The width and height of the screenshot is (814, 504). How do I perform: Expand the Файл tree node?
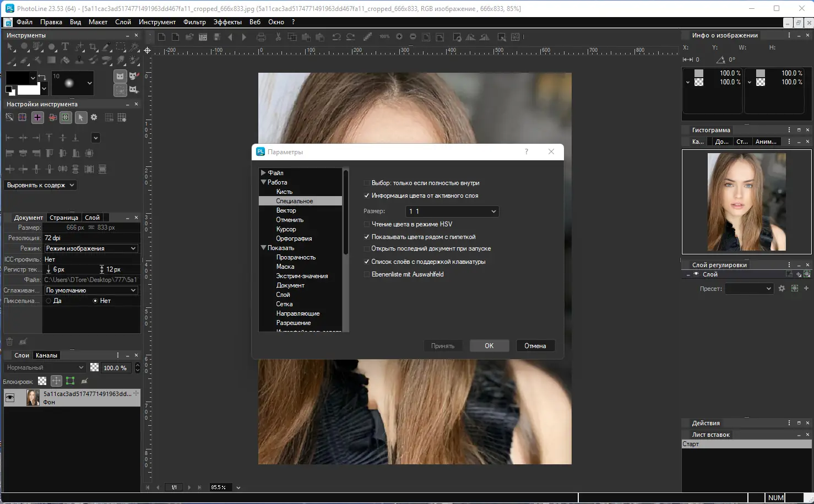[263, 173]
